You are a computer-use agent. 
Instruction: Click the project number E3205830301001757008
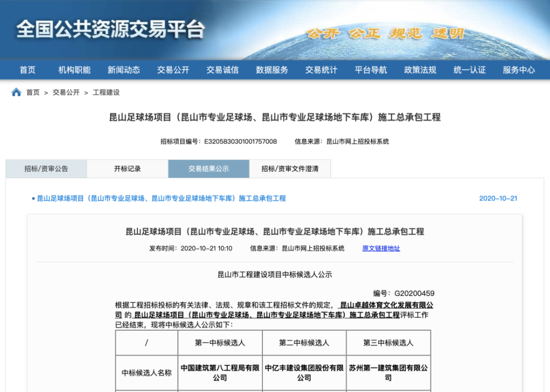pos(241,142)
